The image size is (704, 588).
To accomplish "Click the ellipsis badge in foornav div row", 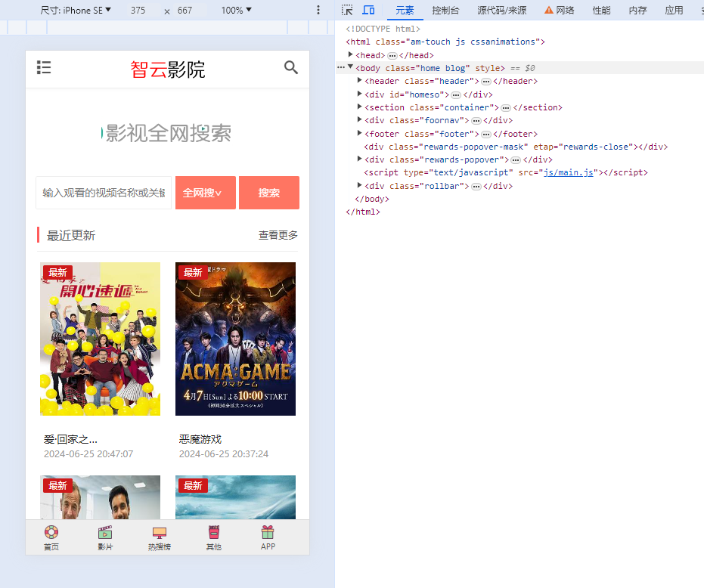I will tap(476, 121).
